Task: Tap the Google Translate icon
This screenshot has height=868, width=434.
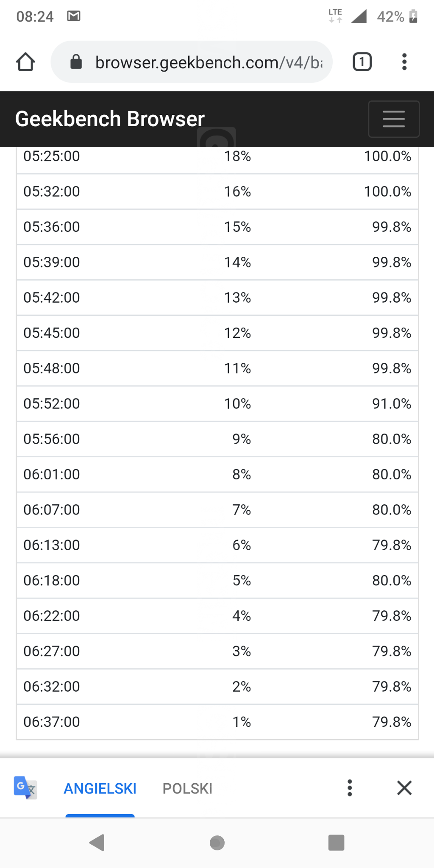Action: click(x=25, y=788)
